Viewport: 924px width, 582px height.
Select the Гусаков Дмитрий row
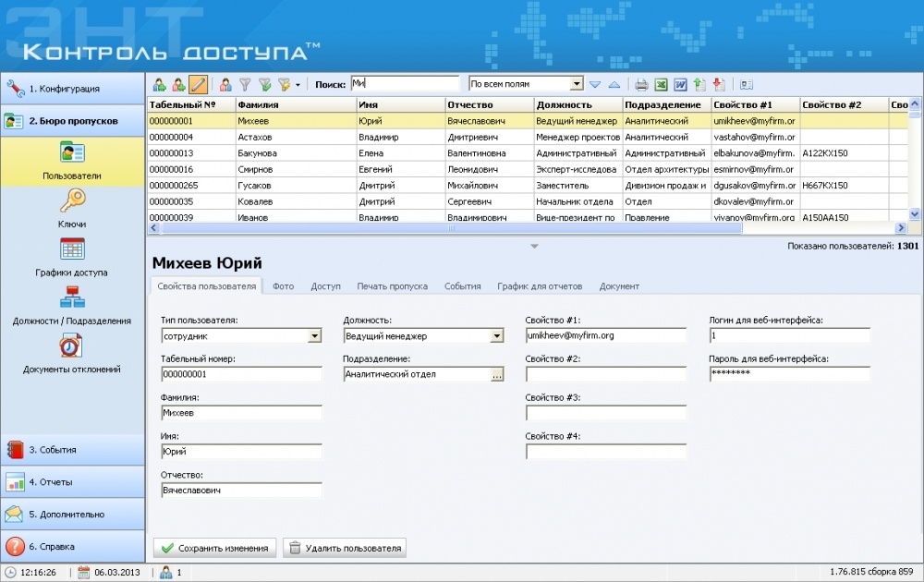[x=528, y=186]
